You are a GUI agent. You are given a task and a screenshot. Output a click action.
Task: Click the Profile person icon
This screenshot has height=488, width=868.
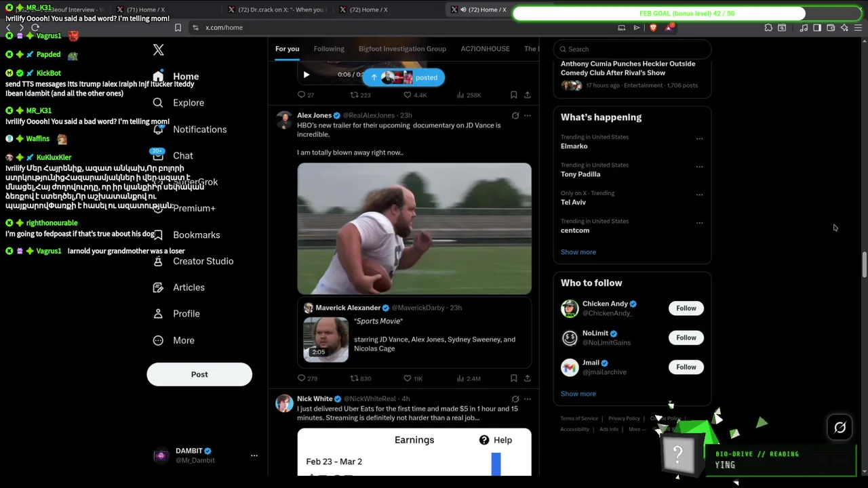pyautogui.click(x=158, y=314)
